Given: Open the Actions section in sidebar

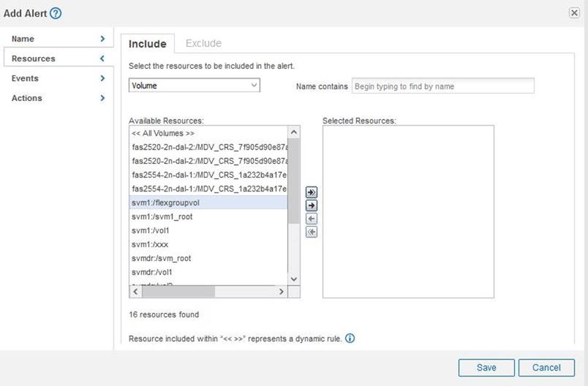Looking at the screenshot, I should point(58,98).
